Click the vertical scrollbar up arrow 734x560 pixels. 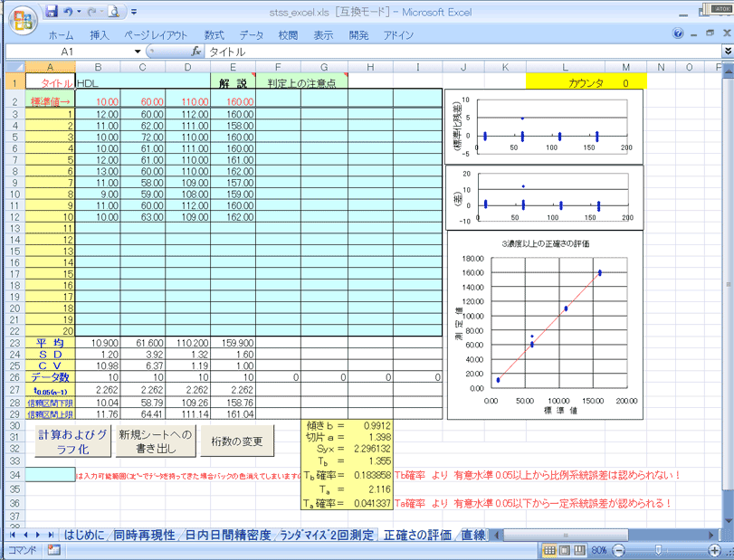point(728,71)
